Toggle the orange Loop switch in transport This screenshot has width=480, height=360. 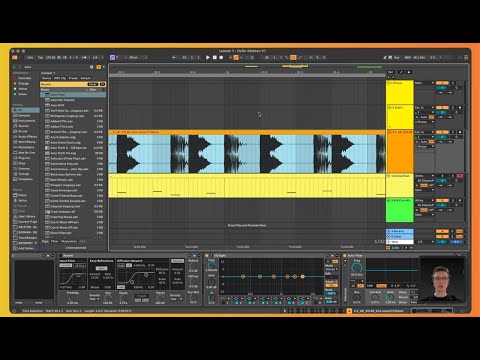click(293, 57)
